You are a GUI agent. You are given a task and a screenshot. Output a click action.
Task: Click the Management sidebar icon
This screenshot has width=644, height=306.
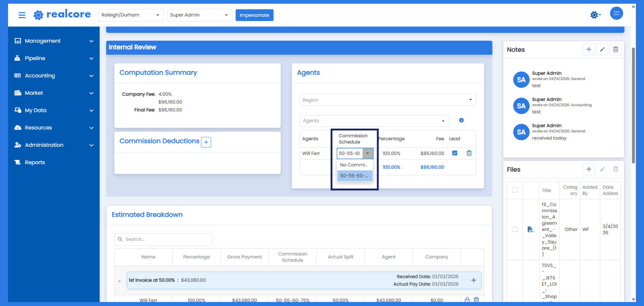tap(18, 41)
